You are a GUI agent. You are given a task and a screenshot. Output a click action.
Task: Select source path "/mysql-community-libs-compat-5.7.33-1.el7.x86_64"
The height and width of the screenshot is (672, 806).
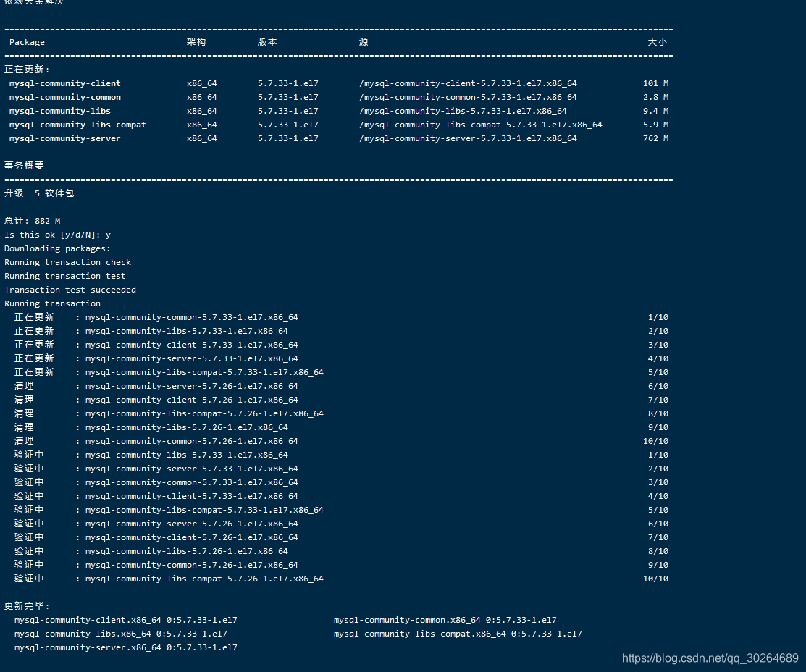(x=481, y=125)
